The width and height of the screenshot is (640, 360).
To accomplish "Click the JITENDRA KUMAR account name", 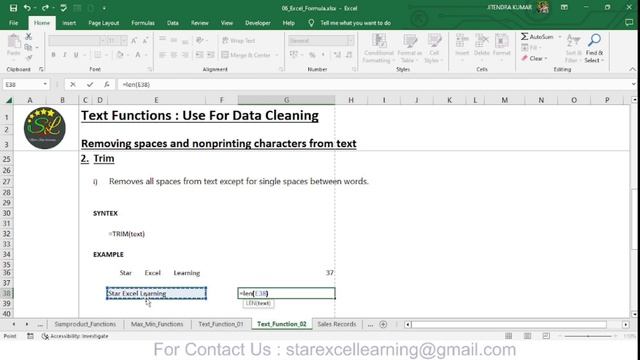I will [509, 7].
